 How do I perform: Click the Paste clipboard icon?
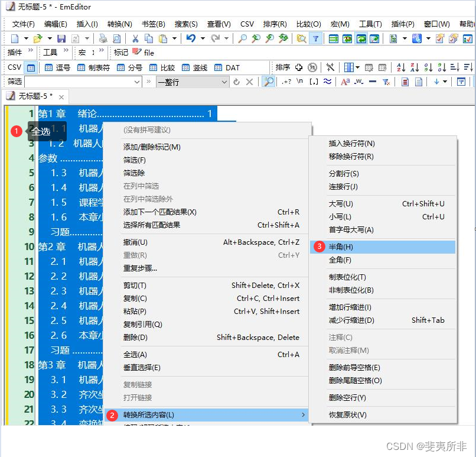(163, 38)
